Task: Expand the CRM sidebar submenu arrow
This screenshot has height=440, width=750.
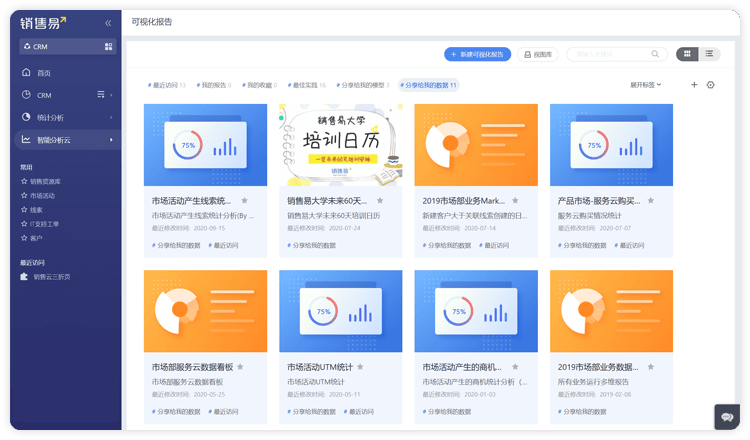Action: point(111,95)
